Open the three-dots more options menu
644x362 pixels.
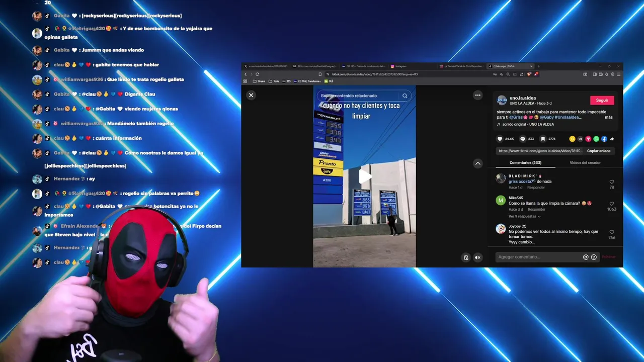pos(478,95)
